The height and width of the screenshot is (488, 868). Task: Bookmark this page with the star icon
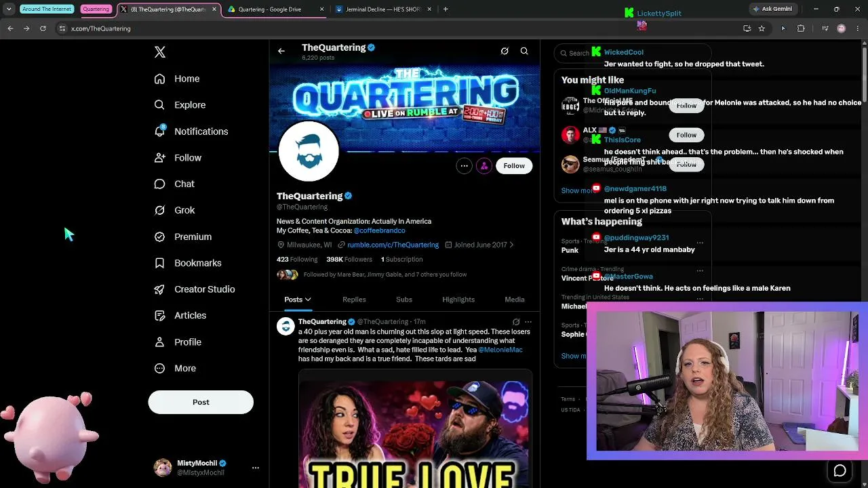[762, 28]
